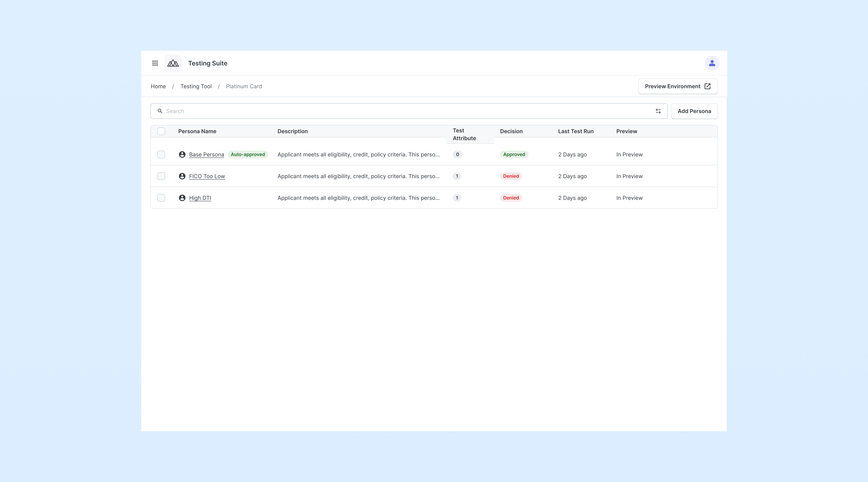
Task: Click the search filter options icon
Action: coord(658,111)
